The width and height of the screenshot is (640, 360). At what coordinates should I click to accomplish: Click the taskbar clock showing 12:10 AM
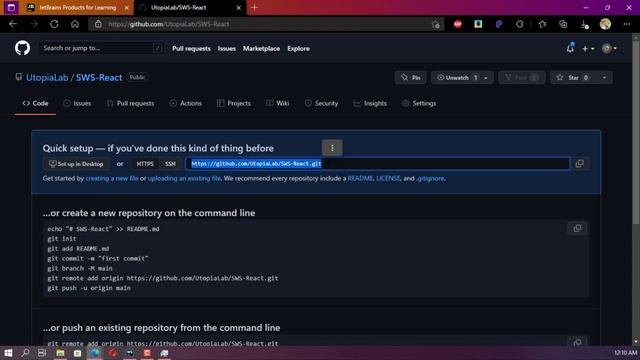[x=625, y=353]
